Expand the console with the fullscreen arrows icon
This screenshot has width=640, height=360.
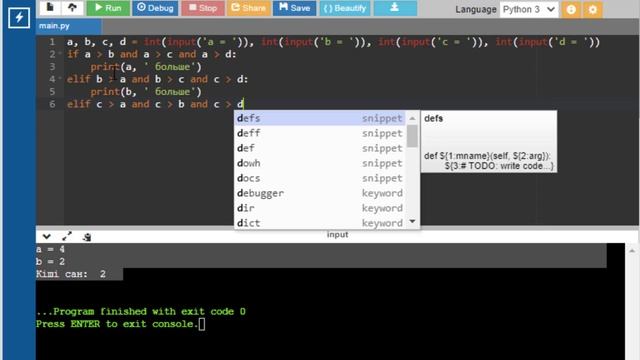pyautogui.click(x=67, y=236)
